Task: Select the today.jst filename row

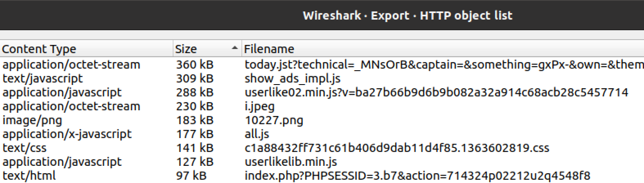Action: tap(444, 65)
